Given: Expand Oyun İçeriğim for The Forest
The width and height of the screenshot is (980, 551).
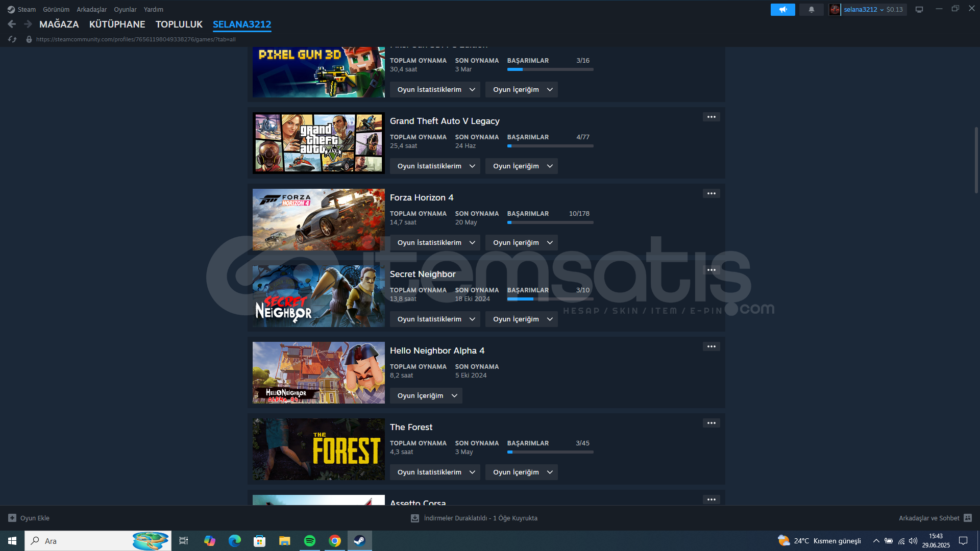Looking at the screenshot, I should (521, 472).
